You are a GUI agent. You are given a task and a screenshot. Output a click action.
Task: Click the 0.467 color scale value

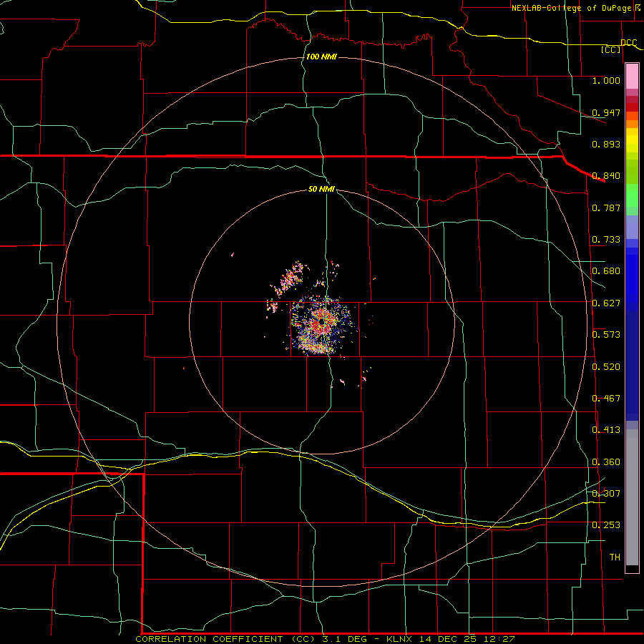606,399
